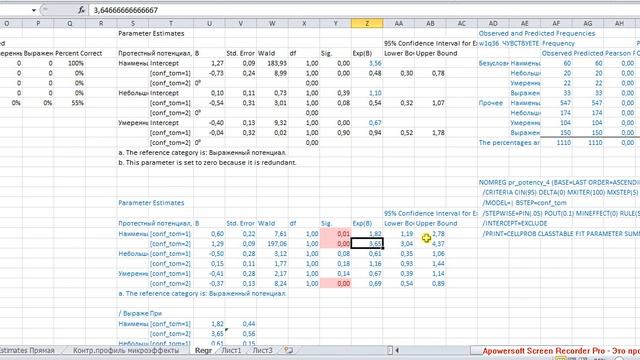Click the Wald value 8,24
Screen dimensions: 640x360
[280, 284]
